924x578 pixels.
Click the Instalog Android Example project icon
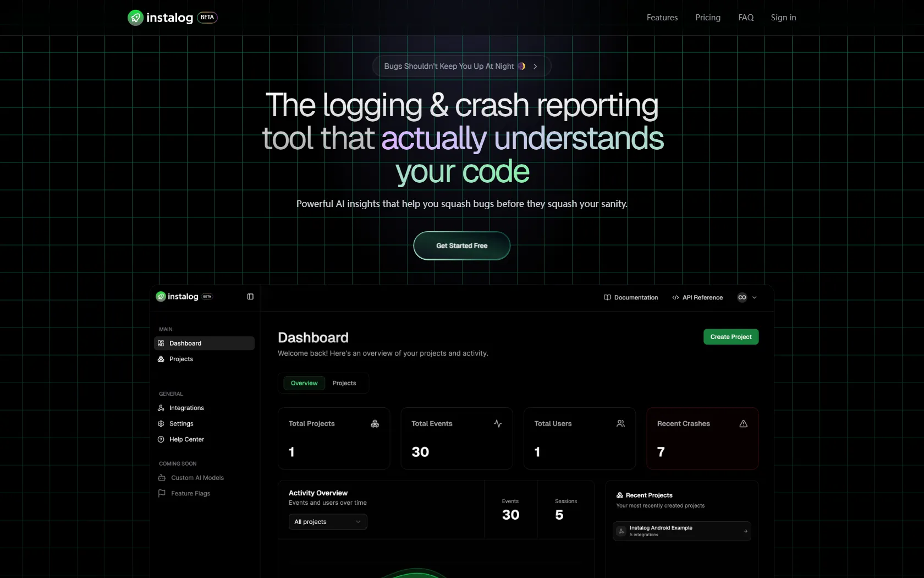tap(621, 531)
